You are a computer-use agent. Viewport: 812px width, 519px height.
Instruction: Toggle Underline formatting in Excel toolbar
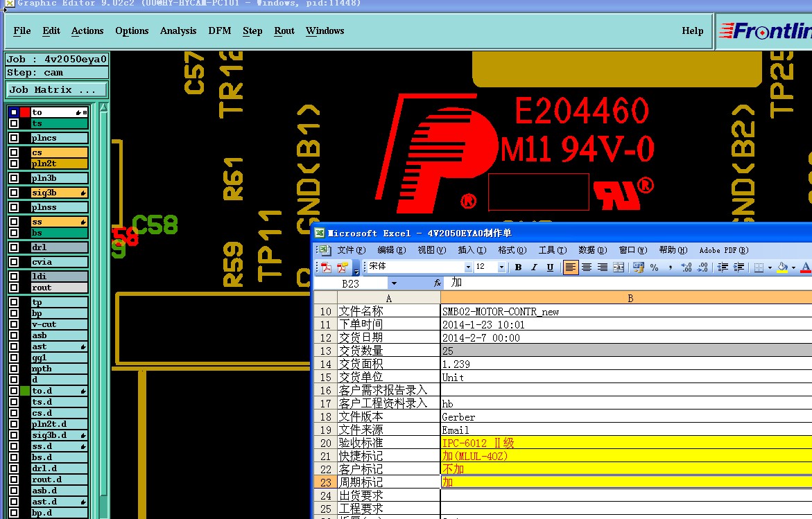pos(550,267)
